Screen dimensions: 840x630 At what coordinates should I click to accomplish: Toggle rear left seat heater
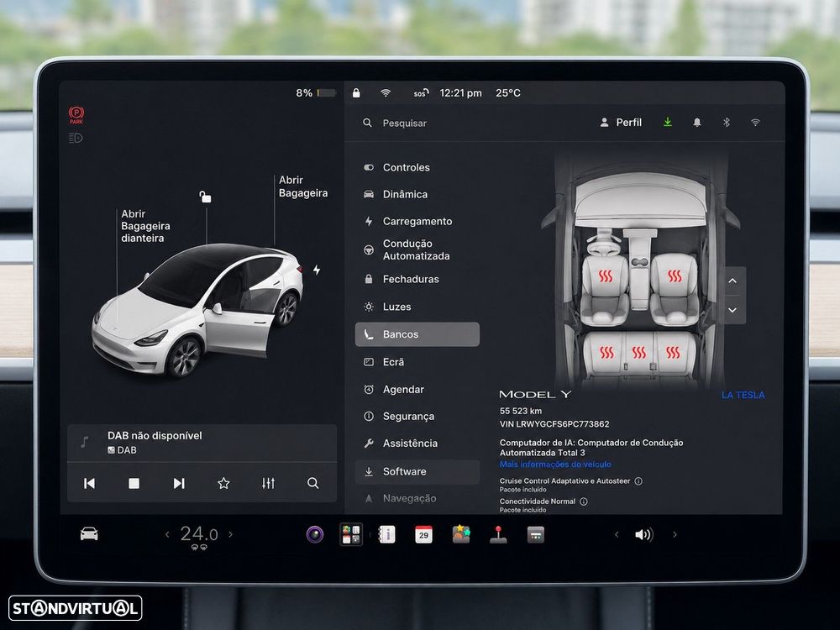[606, 353]
